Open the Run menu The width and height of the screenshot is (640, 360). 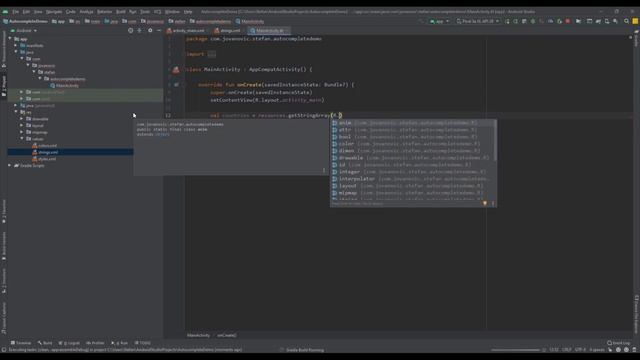tap(133, 12)
